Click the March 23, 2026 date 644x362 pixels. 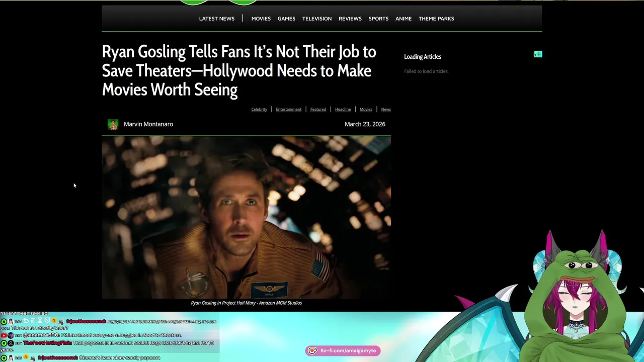[x=365, y=124]
